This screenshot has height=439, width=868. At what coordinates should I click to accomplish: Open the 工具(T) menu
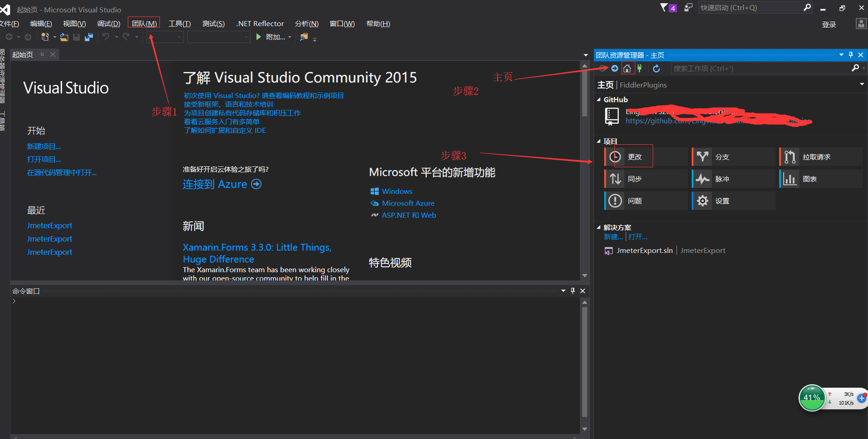click(180, 23)
